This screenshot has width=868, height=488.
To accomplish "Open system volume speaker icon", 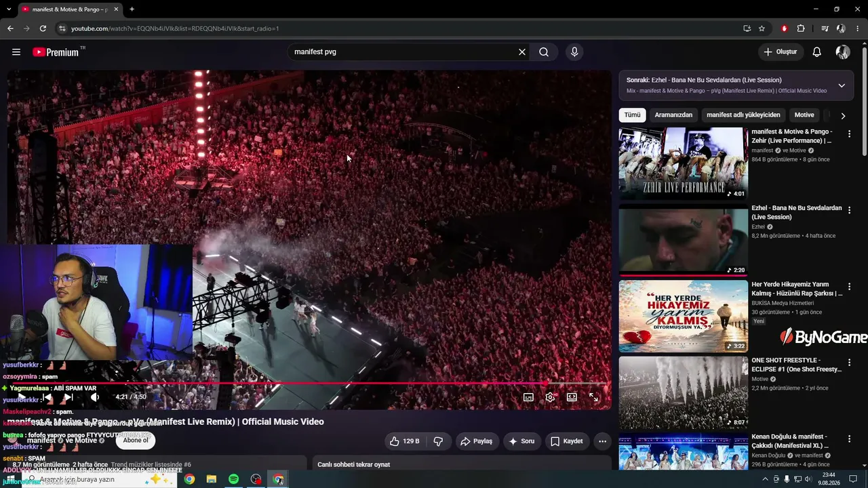I will (808, 479).
